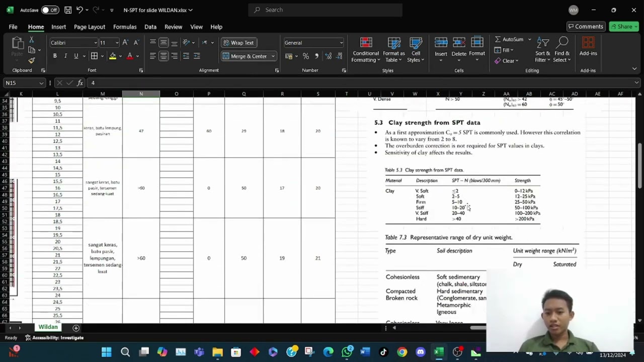The image size is (644, 362).
Task: Open the File menu
Action: click(13, 27)
